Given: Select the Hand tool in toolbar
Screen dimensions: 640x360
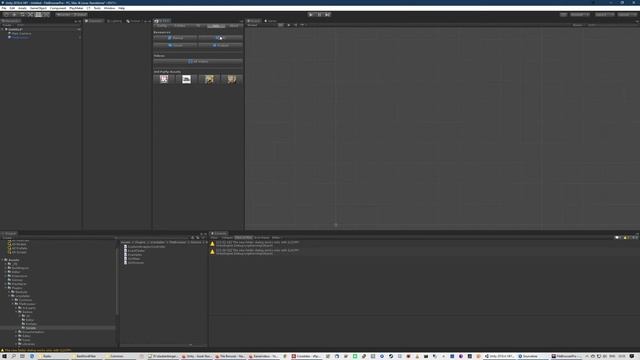Looking at the screenshot, I should tap(6, 15).
